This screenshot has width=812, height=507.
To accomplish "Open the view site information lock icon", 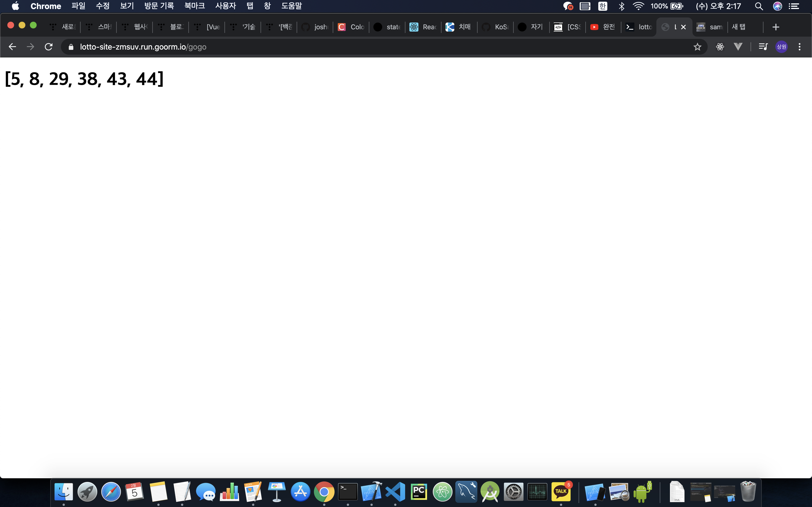I will point(71,46).
